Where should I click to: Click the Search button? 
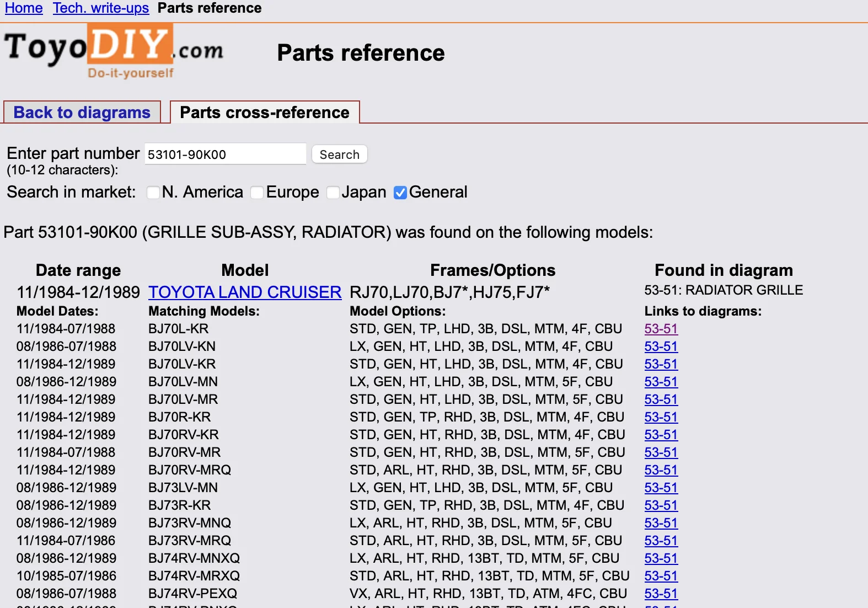click(340, 154)
